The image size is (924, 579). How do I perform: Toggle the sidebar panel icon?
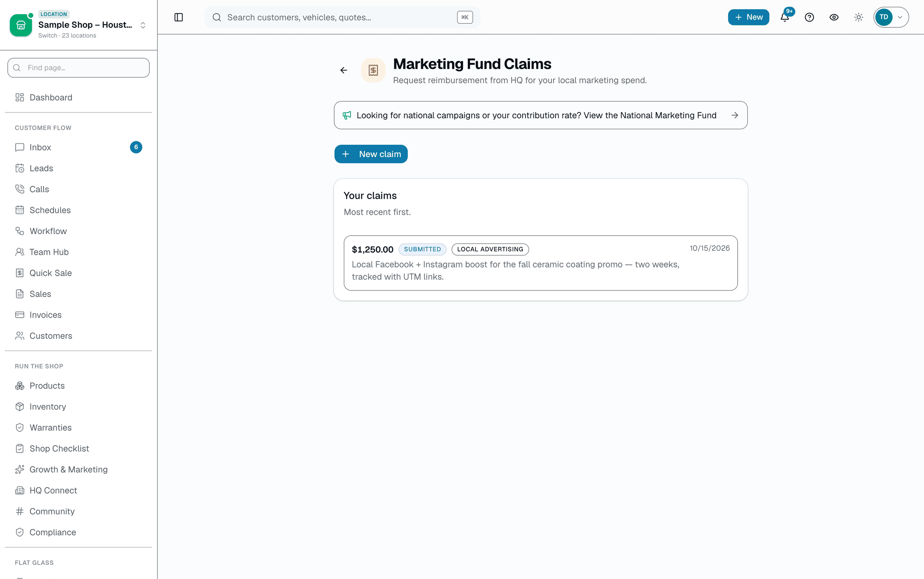click(179, 17)
